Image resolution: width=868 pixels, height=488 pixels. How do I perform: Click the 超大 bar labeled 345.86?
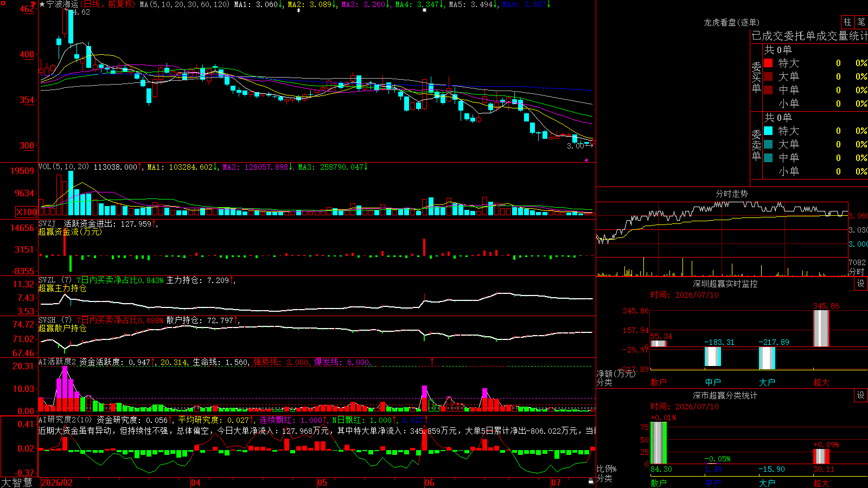(821, 329)
